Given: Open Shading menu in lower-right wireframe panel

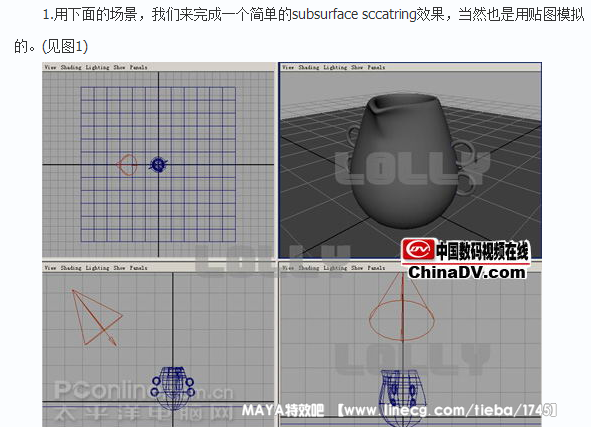Looking at the screenshot, I should point(309,268).
